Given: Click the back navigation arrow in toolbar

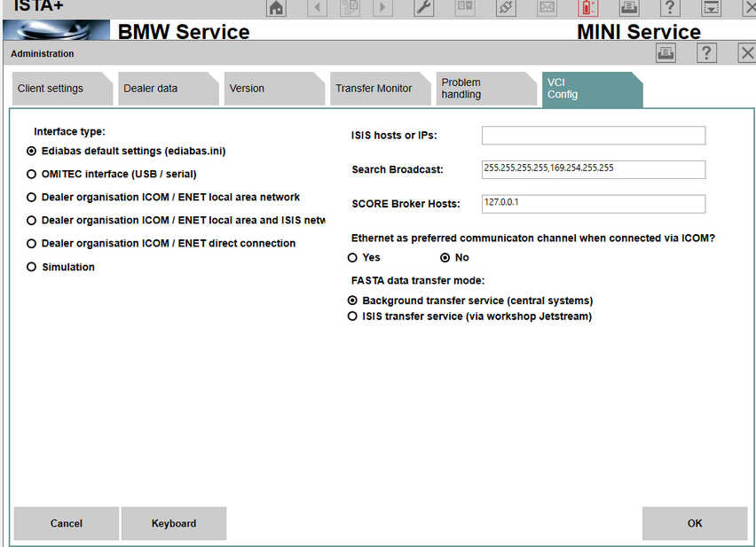Looking at the screenshot, I should 317,8.
